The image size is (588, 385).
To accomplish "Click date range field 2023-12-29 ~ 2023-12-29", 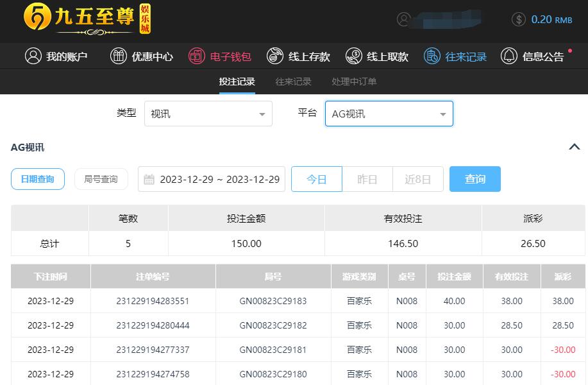I will [x=212, y=179].
